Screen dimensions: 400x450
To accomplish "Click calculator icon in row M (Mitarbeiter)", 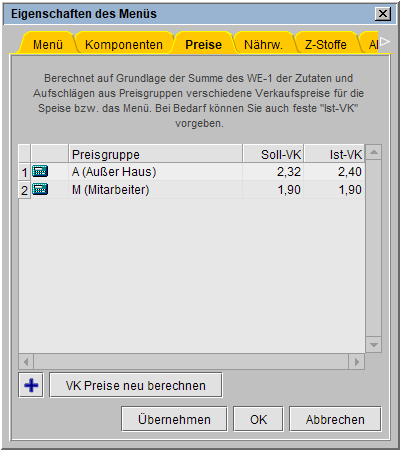I will click(x=40, y=189).
